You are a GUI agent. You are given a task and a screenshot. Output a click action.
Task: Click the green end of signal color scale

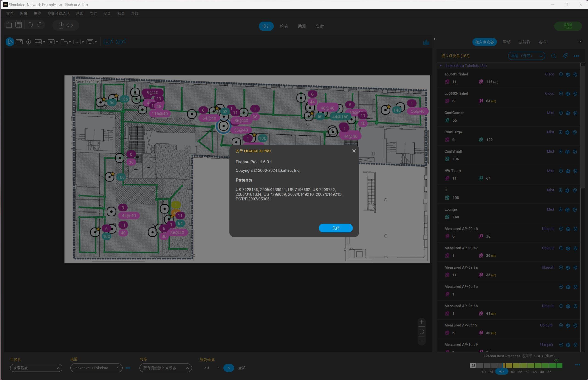[x=559, y=366]
